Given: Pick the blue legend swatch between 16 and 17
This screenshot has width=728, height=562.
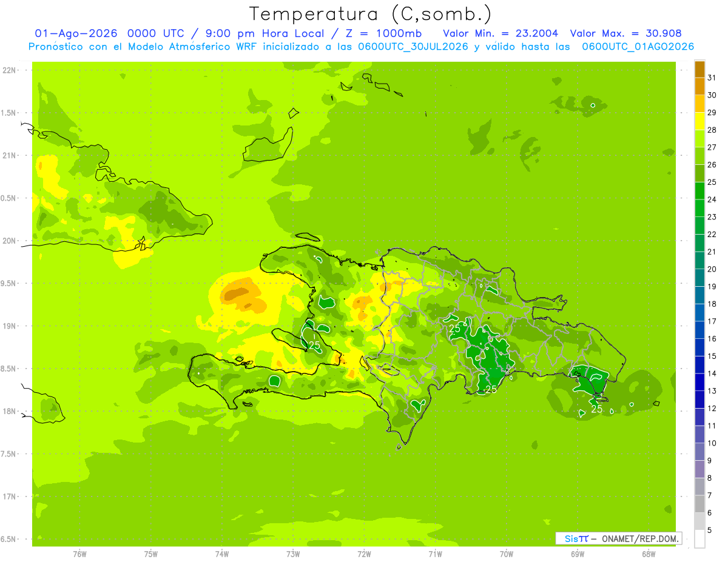Looking at the screenshot, I should click(x=699, y=330).
